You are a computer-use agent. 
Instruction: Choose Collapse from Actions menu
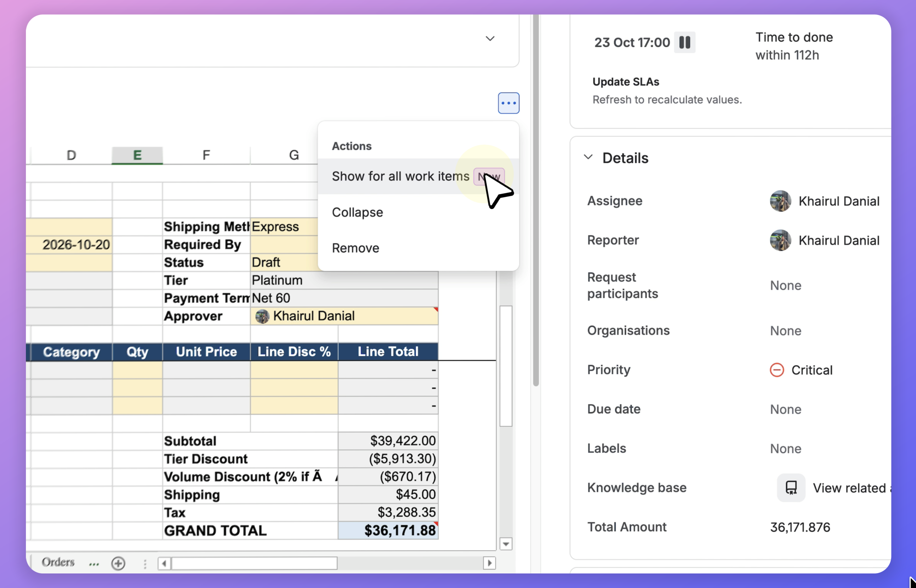(x=418, y=212)
